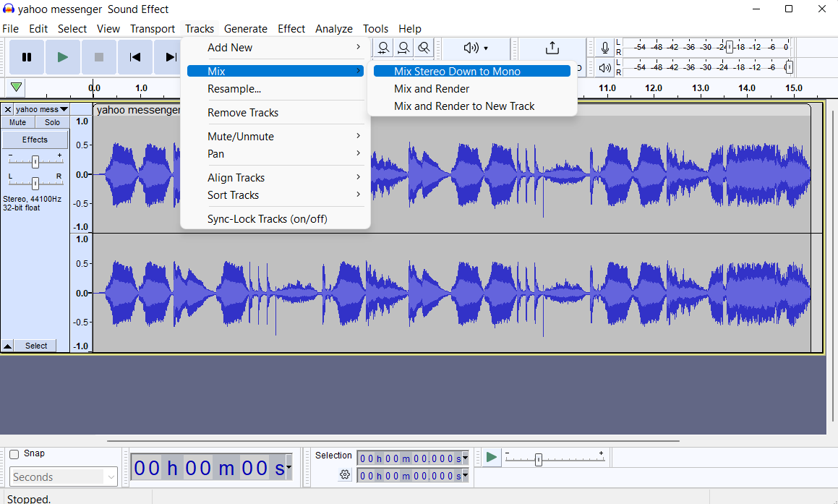Click the Stop button
Image resolution: width=838 pixels, height=504 pixels.
pos(99,57)
